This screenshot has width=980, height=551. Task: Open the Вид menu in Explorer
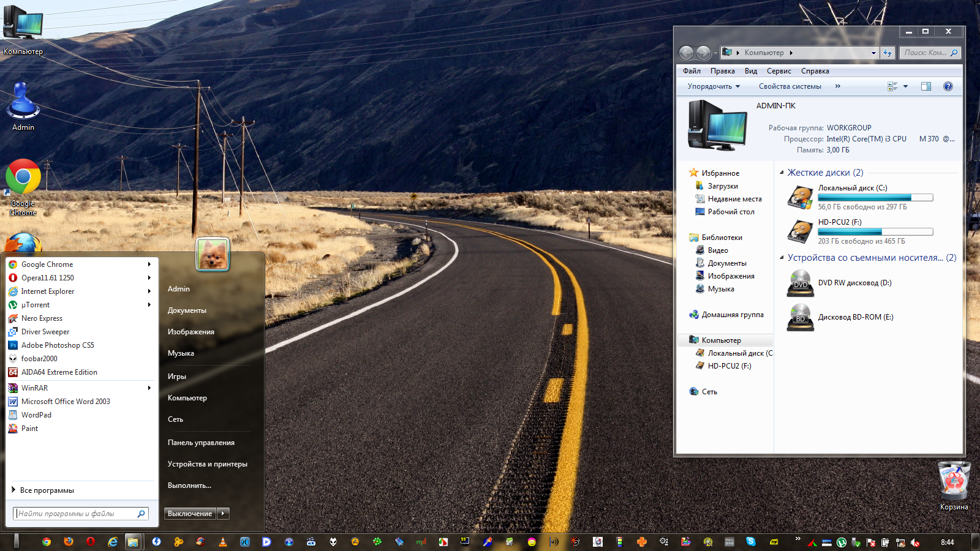pyautogui.click(x=750, y=71)
